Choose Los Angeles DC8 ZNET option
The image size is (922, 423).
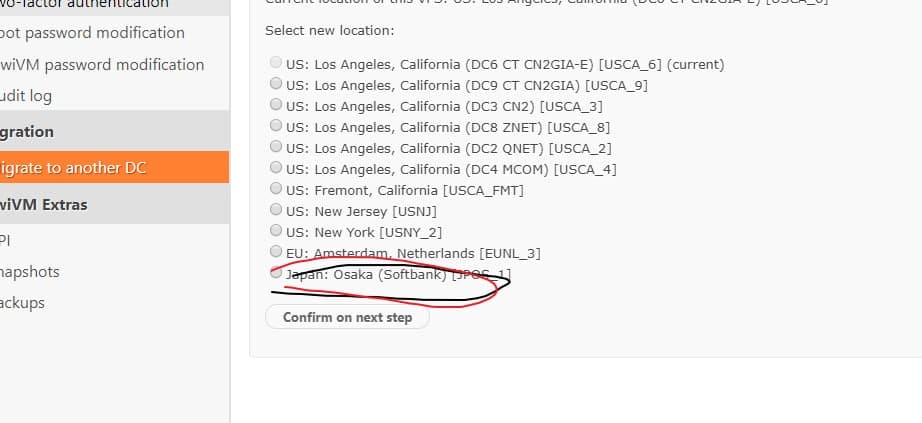tap(276, 127)
